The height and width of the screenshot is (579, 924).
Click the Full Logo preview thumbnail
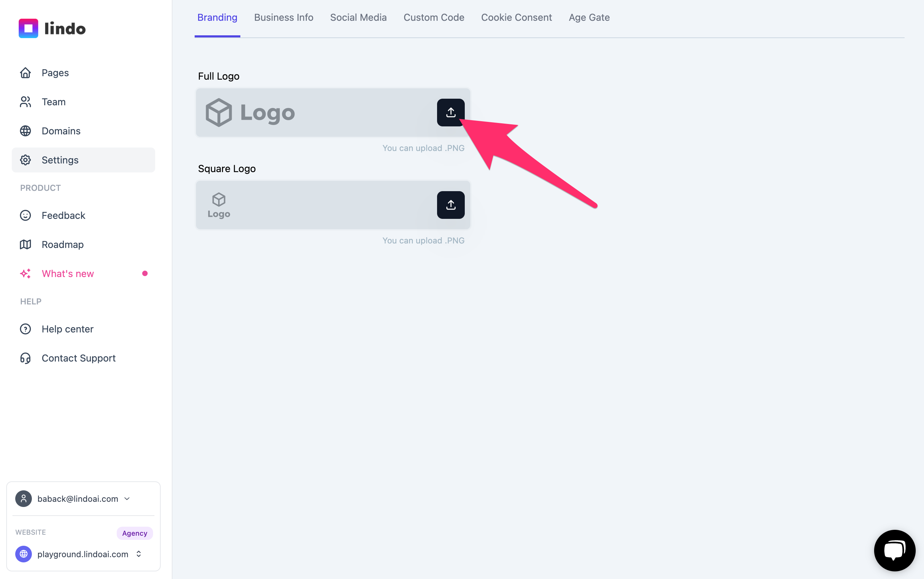[250, 113]
